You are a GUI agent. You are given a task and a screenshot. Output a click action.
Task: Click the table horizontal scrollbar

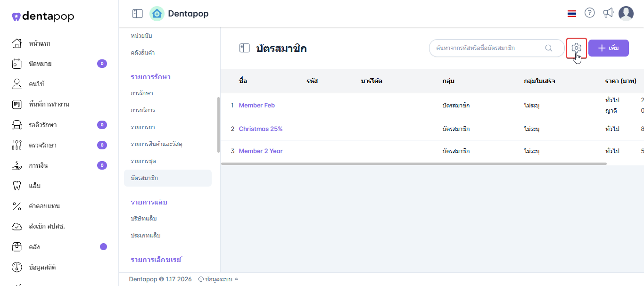(x=413, y=163)
